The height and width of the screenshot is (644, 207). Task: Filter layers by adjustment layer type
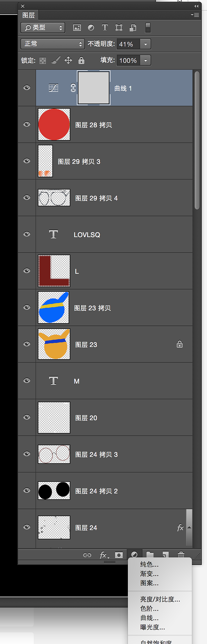[91, 28]
